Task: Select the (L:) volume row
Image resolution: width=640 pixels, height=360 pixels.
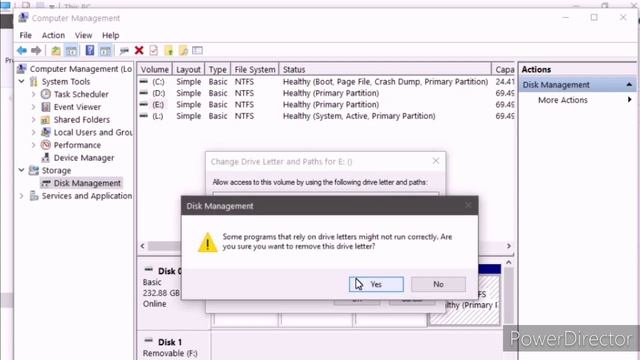Action: coord(326,116)
